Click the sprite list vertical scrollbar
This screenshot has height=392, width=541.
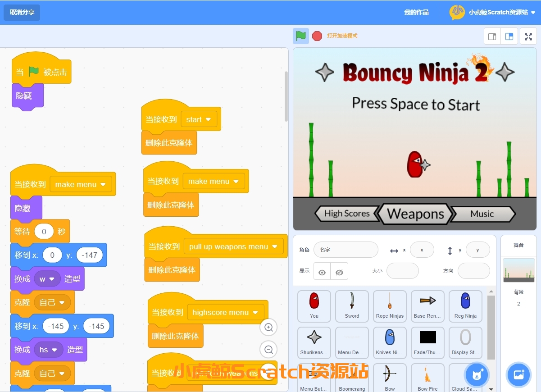[491, 328]
